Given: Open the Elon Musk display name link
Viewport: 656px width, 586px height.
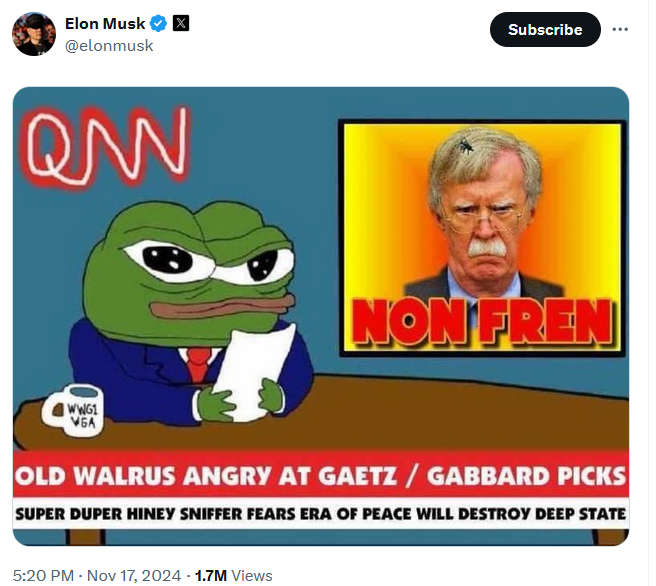Looking at the screenshot, I should coord(105,24).
